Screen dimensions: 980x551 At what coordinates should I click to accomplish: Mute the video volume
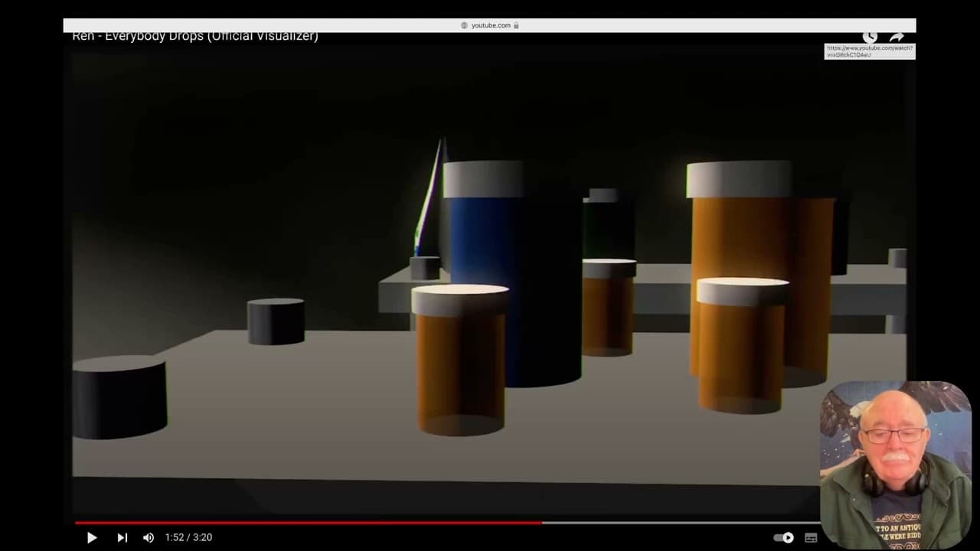pos(149,537)
